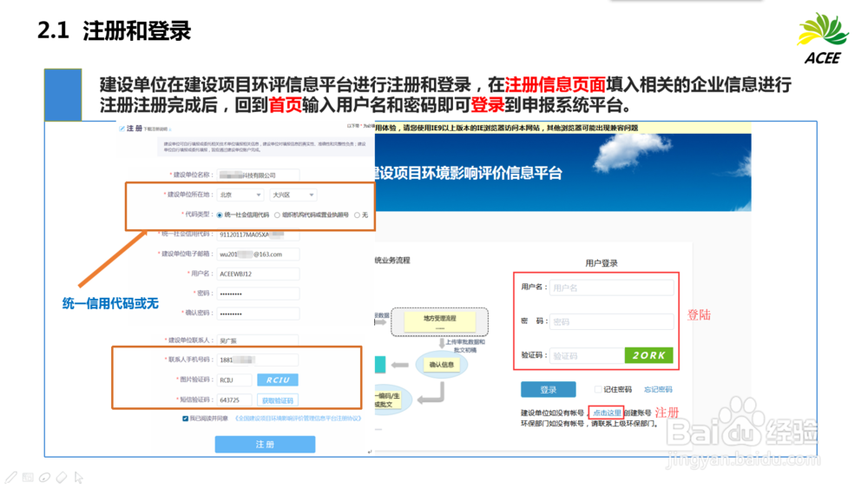Open the slide whiteboard icon

click(29, 478)
